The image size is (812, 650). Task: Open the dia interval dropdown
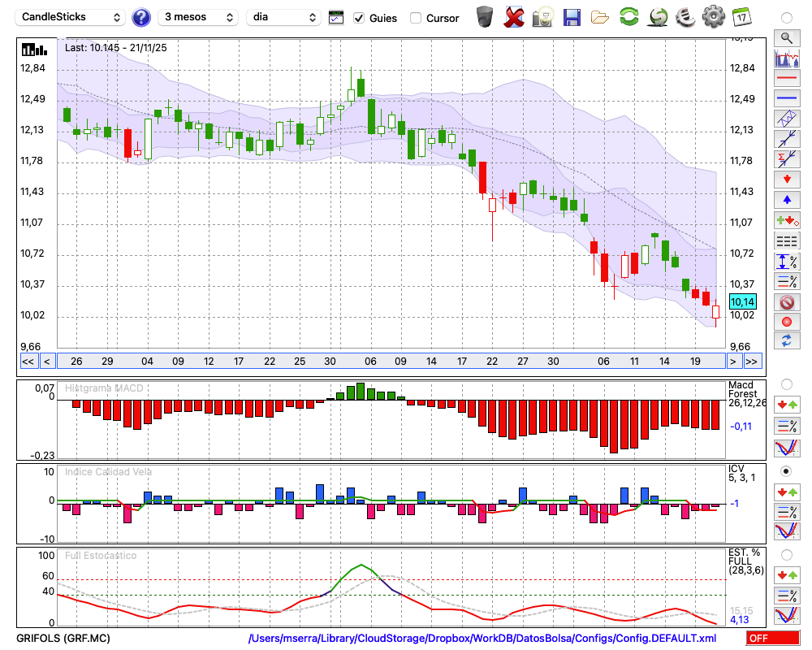(284, 17)
